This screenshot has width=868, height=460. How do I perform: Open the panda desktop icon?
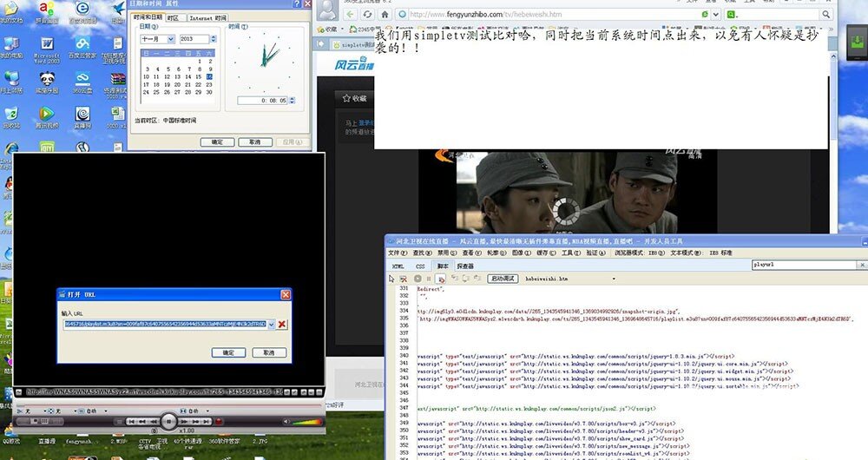click(x=47, y=82)
